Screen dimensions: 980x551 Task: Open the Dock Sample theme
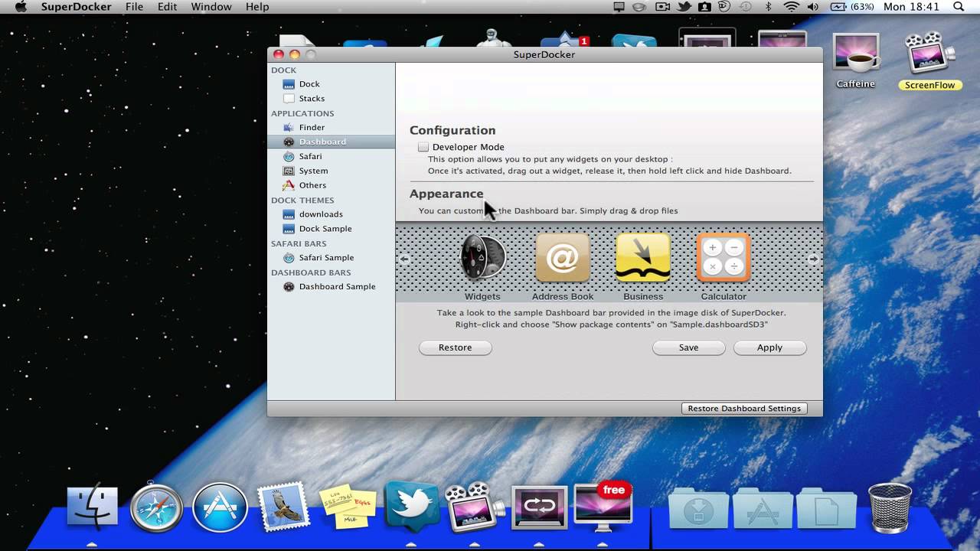click(x=325, y=230)
